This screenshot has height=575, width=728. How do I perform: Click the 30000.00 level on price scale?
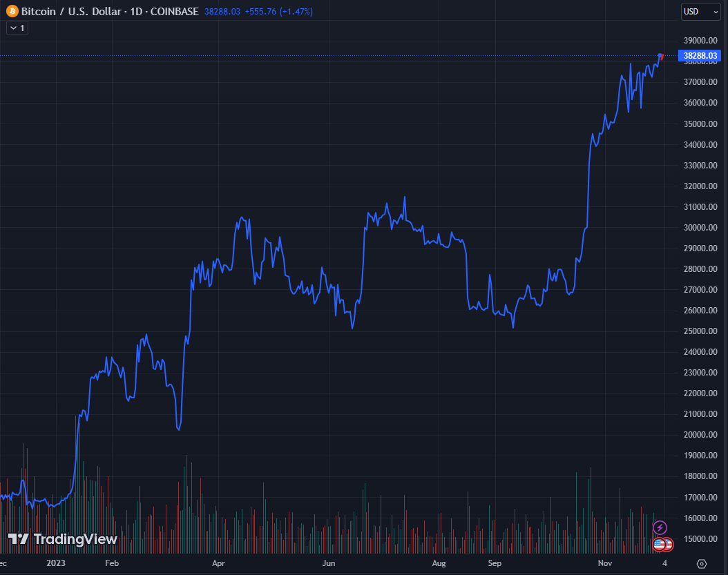click(x=700, y=228)
